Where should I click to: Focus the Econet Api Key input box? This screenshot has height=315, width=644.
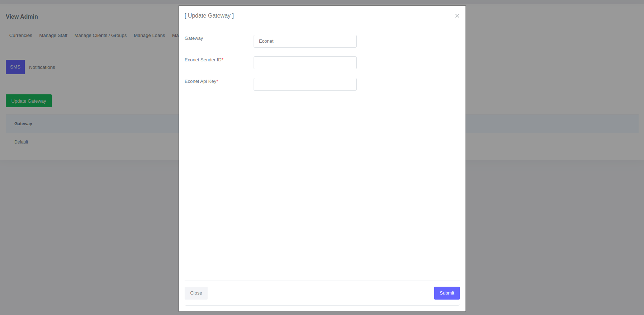tap(305, 84)
